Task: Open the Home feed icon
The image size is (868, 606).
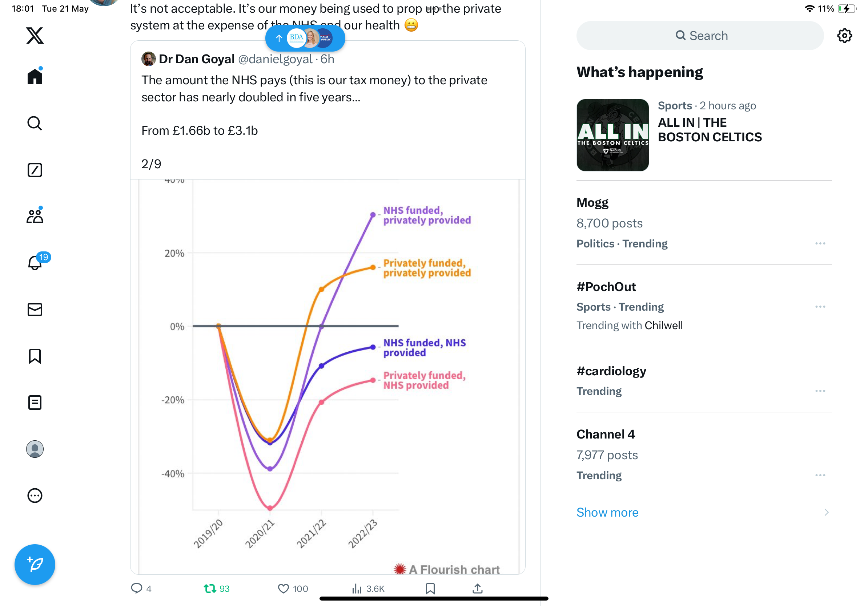Action: point(35,77)
